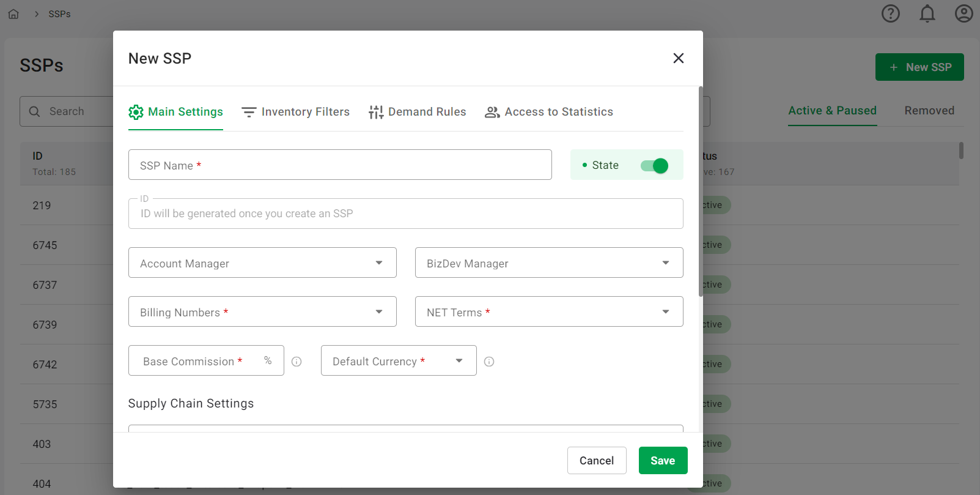Click the search magnifier icon

coord(35,111)
